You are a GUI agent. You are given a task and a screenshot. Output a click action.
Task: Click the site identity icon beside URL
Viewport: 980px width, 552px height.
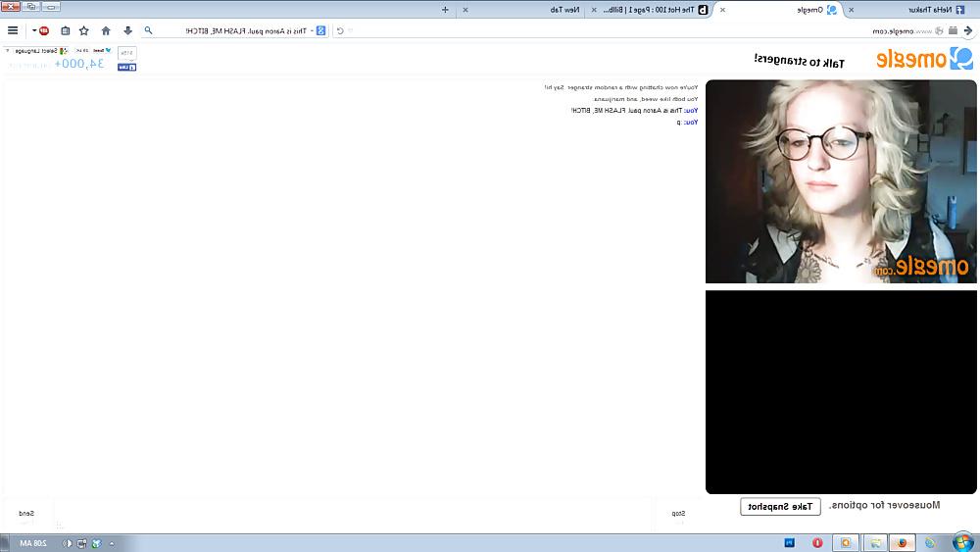[939, 30]
